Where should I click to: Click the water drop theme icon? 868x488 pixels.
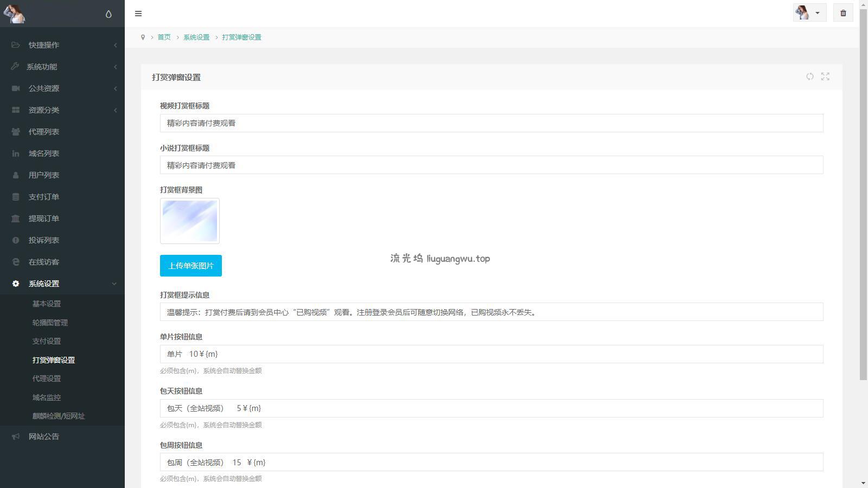tap(108, 14)
